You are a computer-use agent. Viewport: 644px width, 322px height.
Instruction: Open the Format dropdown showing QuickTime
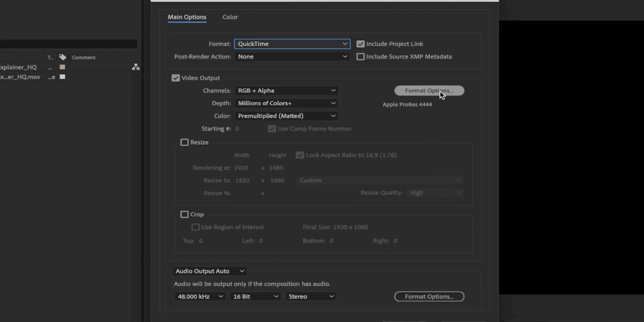tap(292, 44)
